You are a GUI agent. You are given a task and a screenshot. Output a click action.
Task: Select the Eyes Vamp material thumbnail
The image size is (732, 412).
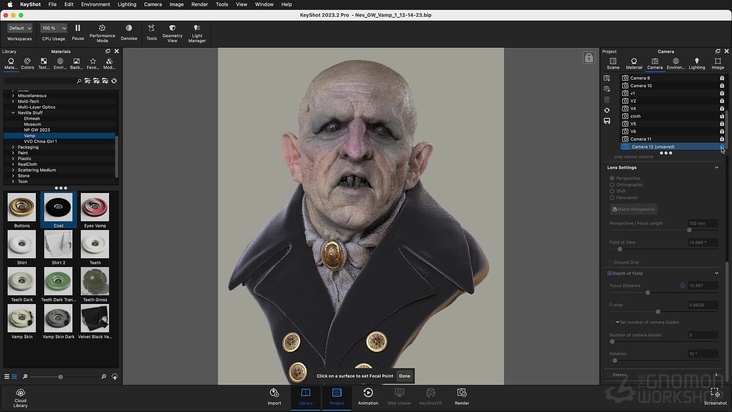(x=95, y=209)
